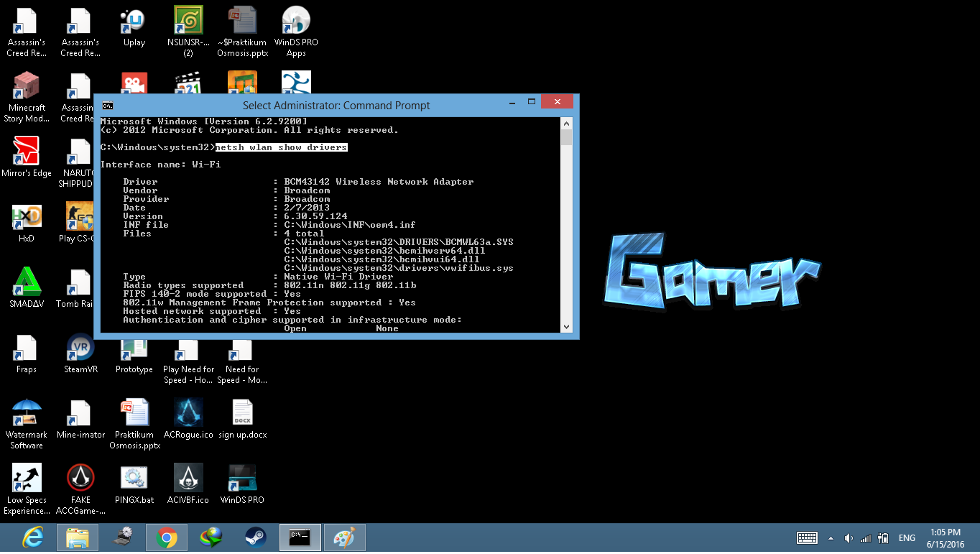Mute audio via the speaker tray icon
The image size is (980, 554).
(849, 537)
